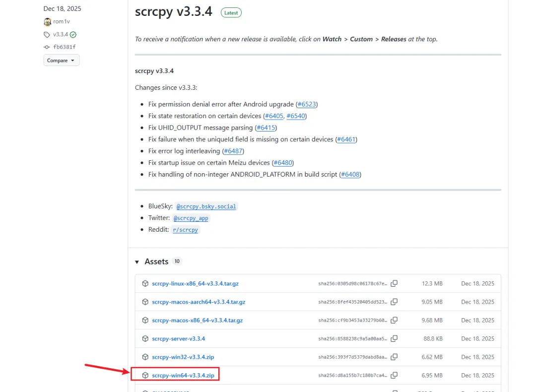
Task: Click sha256:393f7d5379dabd8aa hash text
Action: point(352,357)
